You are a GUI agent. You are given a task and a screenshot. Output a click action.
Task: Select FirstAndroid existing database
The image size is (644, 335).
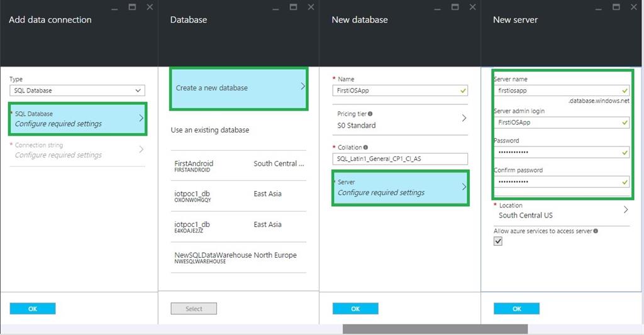point(238,166)
